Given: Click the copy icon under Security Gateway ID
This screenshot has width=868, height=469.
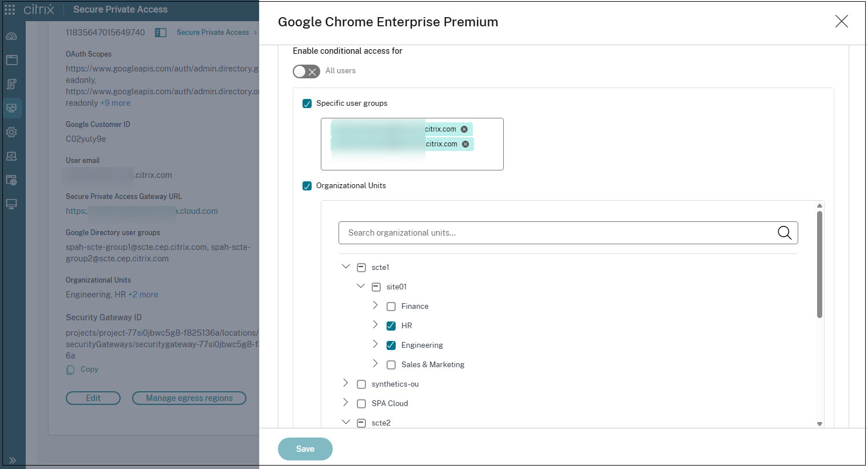Looking at the screenshot, I should pyautogui.click(x=70, y=370).
